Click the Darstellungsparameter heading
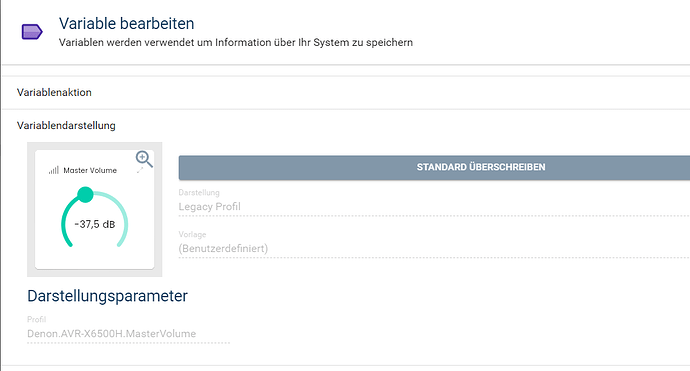The width and height of the screenshot is (690, 371). point(107,296)
